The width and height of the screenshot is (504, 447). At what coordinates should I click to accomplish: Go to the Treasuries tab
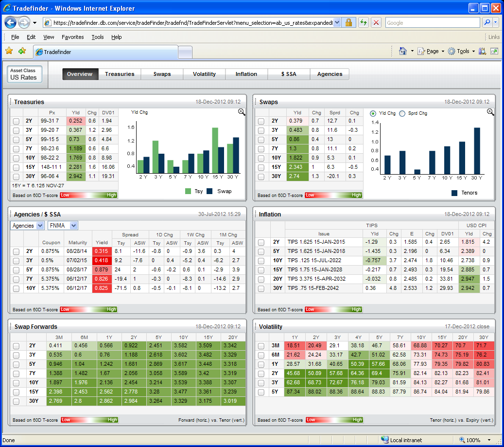tap(120, 74)
